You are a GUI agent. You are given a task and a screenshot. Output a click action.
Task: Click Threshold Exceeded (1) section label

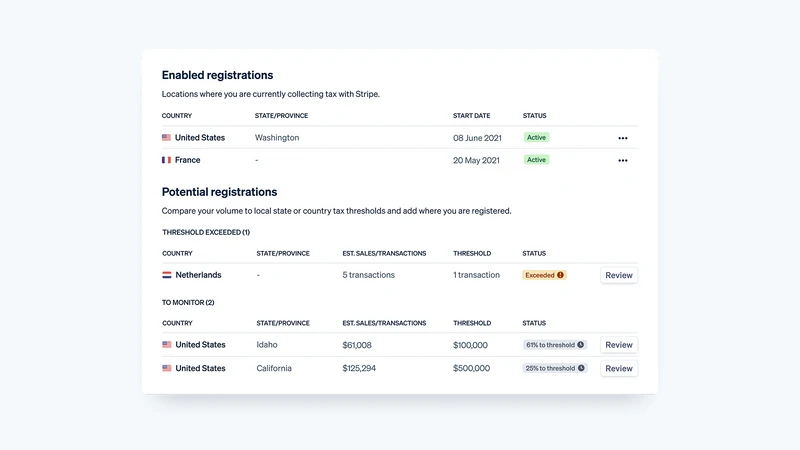point(206,232)
